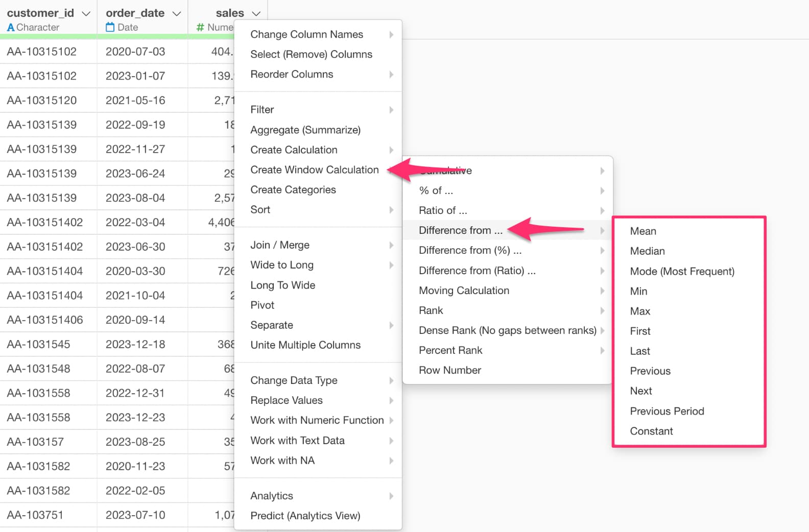
Task: Open the order_date column dropdown arrow
Action: pyautogui.click(x=177, y=14)
